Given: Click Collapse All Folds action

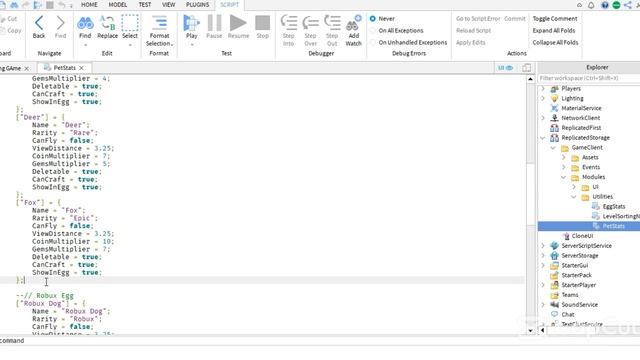Looking at the screenshot, I should (x=555, y=42).
